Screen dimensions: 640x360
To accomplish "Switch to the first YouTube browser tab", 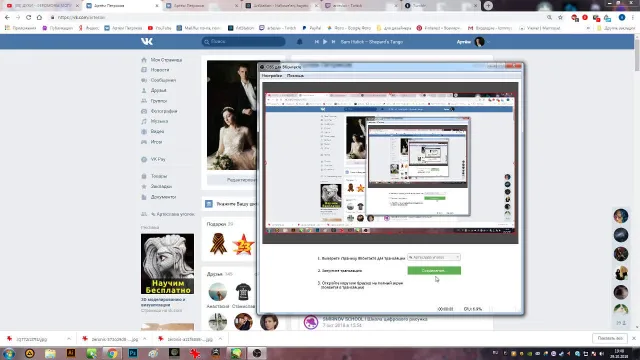I will click(42, 6).
